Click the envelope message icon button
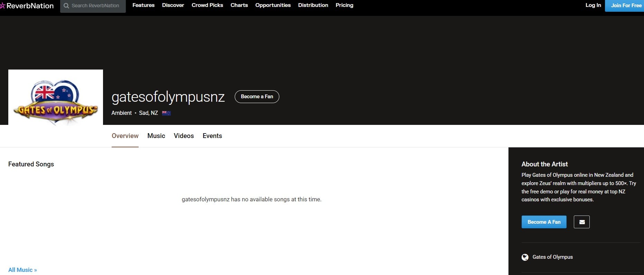 click(582, 222)
